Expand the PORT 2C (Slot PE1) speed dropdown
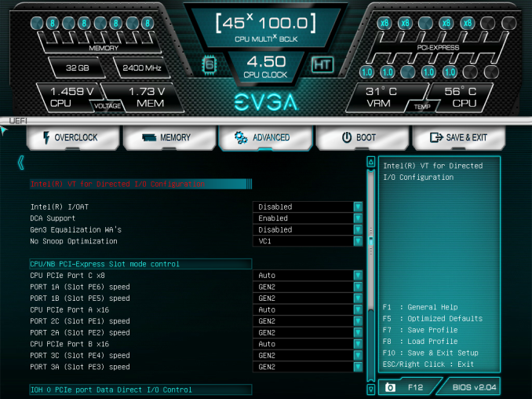The height and width of the screenshot is (399, 532). [308, 321]
